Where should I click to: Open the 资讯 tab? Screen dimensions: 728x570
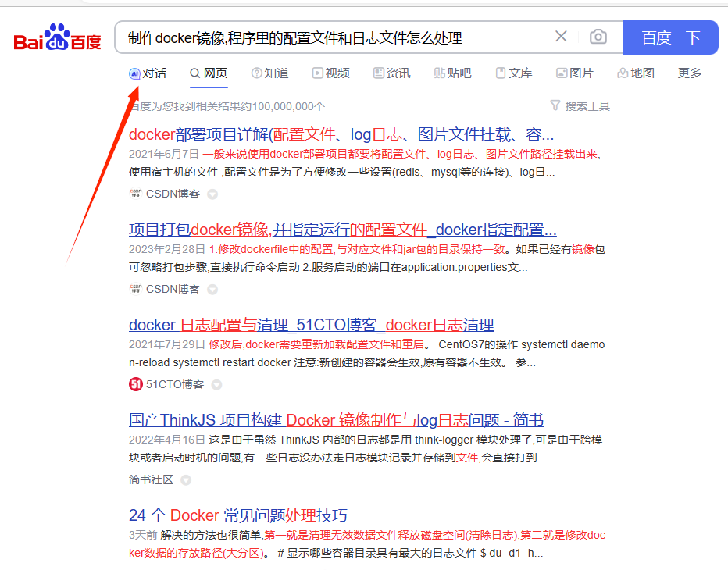[x=392, y=73]
